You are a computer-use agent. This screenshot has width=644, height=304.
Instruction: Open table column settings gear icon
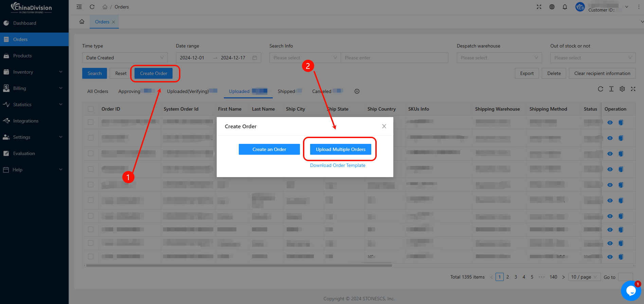click(x=622, y=89)
